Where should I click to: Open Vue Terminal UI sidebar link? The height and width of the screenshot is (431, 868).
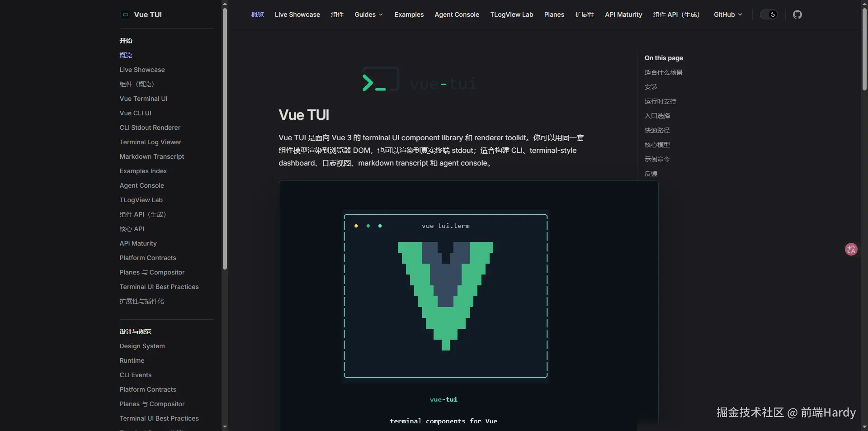[143, 99]
